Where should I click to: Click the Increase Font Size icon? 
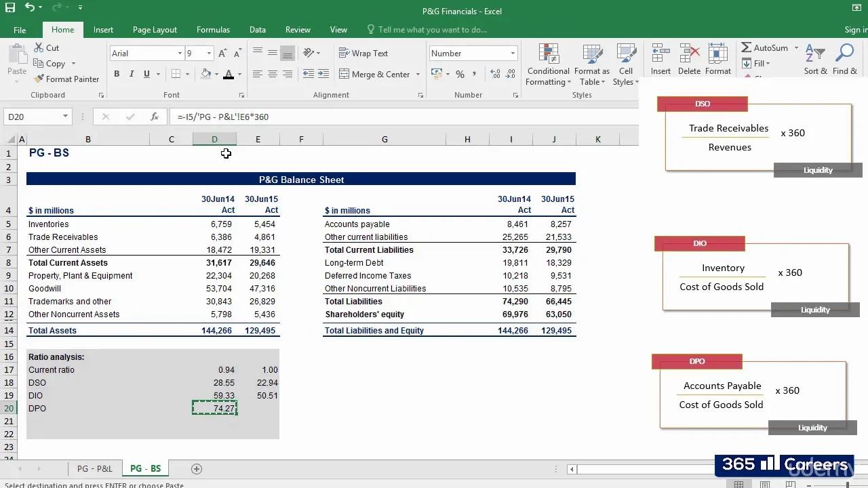pos(224,54)
